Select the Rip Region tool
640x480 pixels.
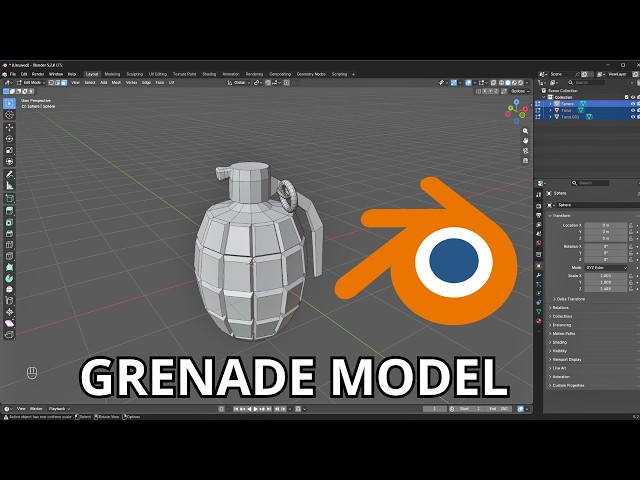(x=9, y=335)
